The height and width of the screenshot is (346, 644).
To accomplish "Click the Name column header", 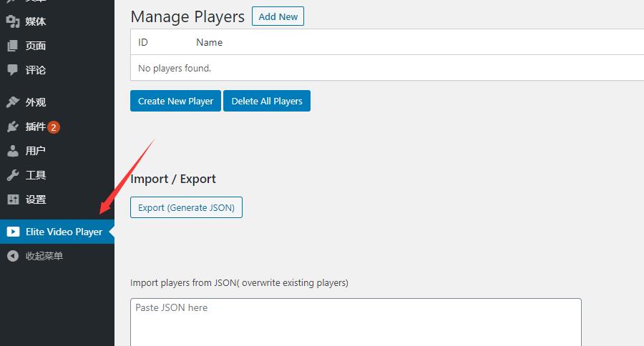I will point(210,42).
